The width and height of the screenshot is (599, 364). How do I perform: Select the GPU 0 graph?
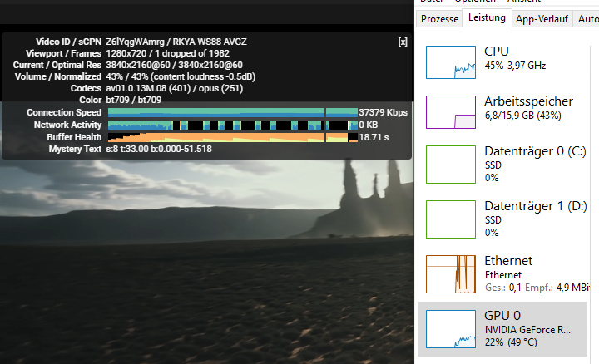pos(451,329)
